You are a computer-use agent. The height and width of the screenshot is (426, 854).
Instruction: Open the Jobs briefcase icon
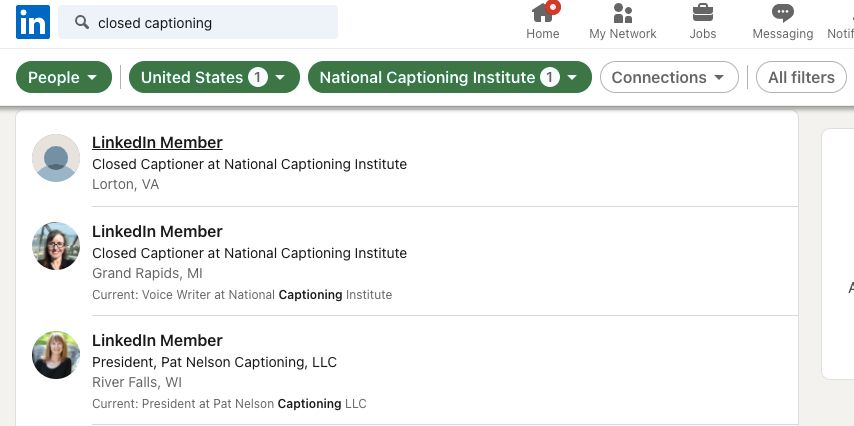(x=703, y=13)
